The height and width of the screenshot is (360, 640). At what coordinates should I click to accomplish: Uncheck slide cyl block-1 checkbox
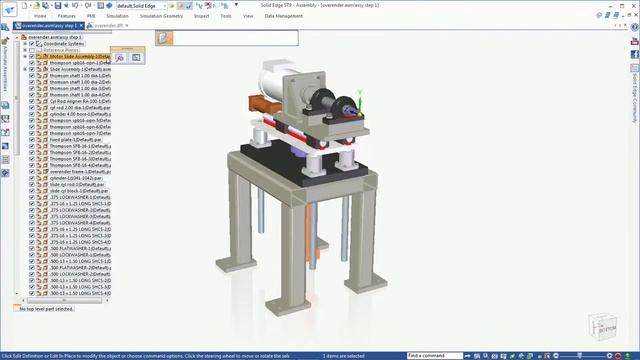click(32, 191)
